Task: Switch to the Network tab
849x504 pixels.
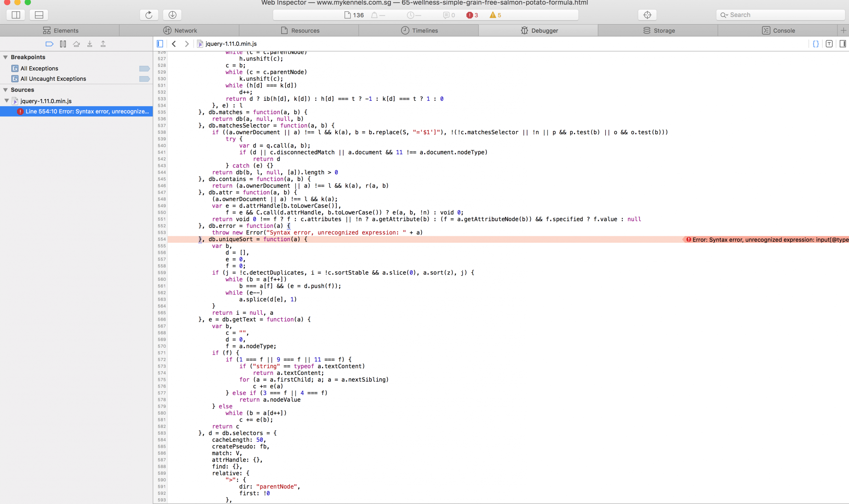Action: point(180,30)
